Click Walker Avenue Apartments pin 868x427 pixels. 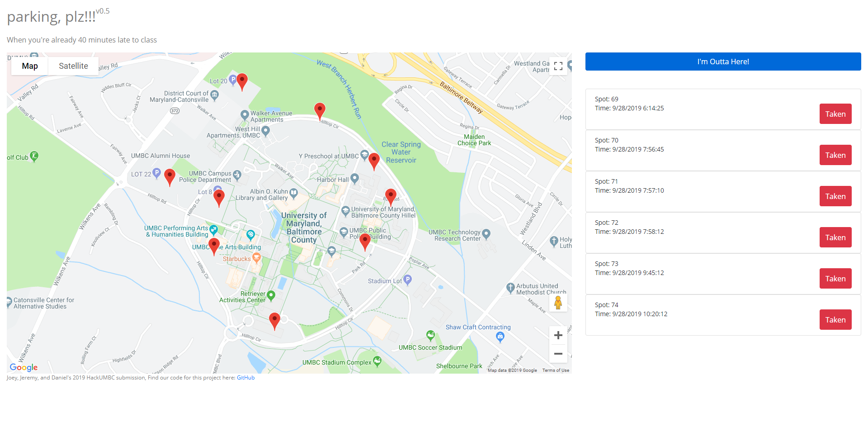click(x=245, y=115)
